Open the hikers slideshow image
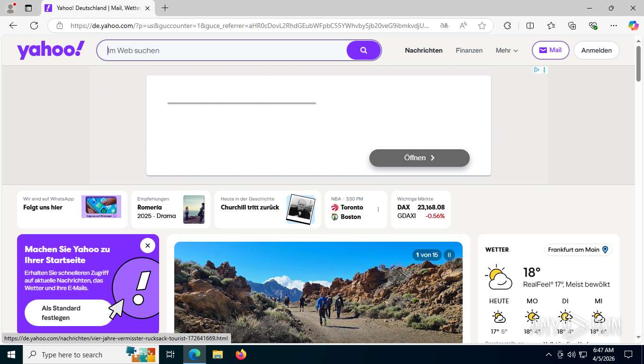Viewport: 644px width, 364px height. coord(318,292)
